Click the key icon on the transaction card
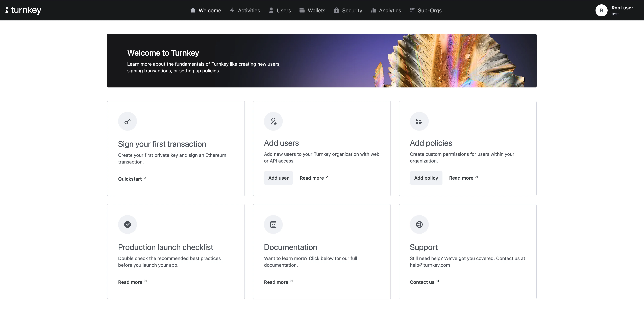The image size is (644, 321). click(128, 121)
